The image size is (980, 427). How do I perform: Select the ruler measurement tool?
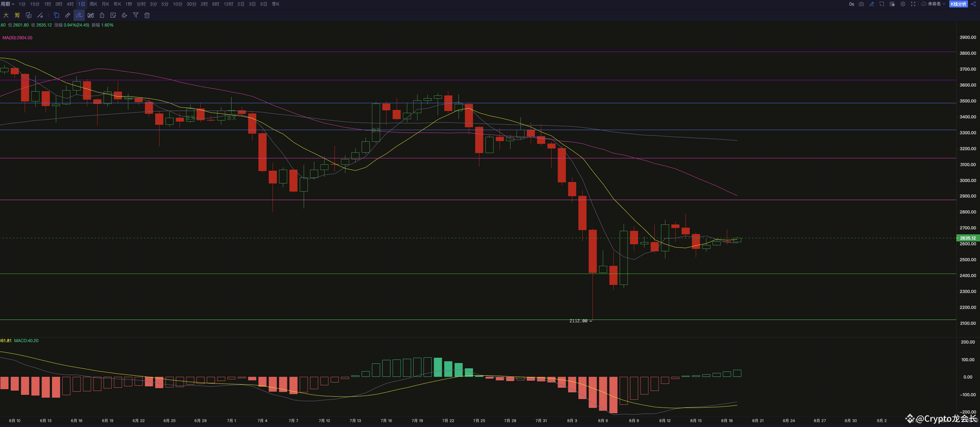(68, 15)
